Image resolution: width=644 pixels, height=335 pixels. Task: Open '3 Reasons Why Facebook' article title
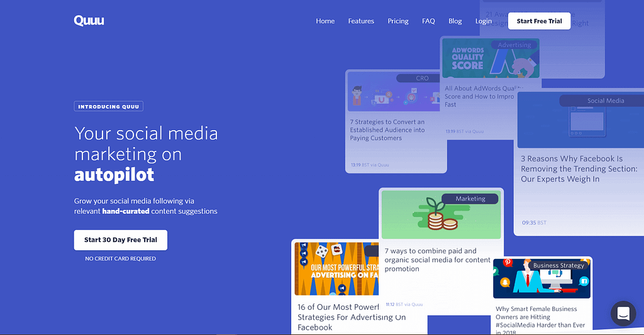(579, 168)
